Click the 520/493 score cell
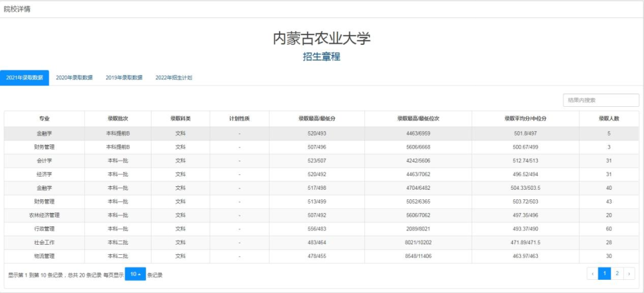Screen dimensions: 644x293 [x=317, y=134]
